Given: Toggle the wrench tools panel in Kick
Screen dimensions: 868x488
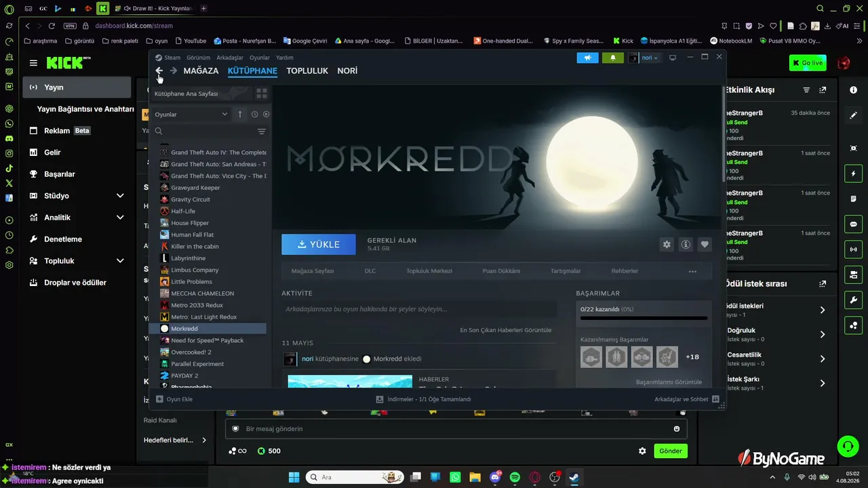Looking at the screenshot, I should click(x=853, y=300).
